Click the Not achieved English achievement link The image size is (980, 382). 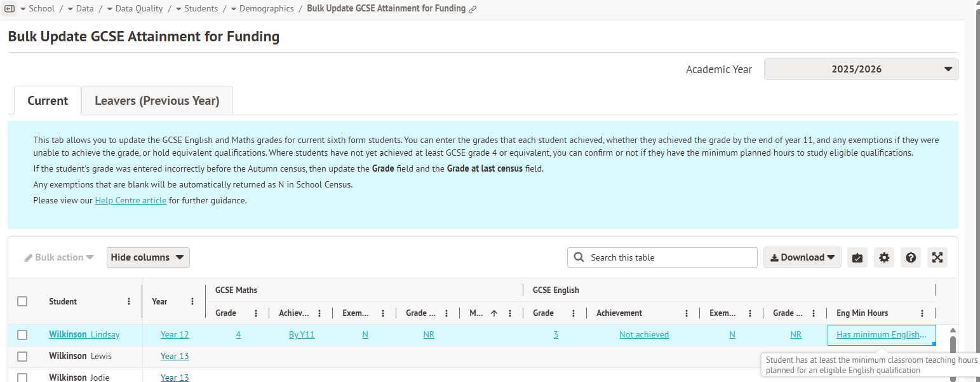pyautogui.click(x=643, y=335)
